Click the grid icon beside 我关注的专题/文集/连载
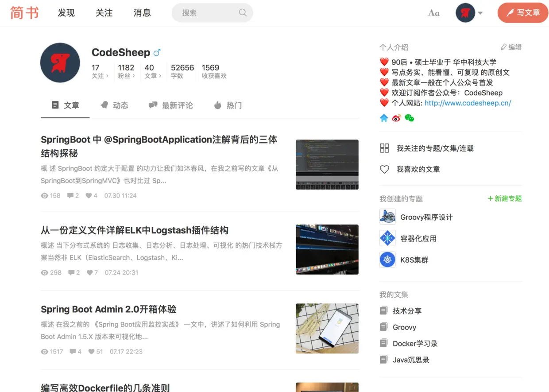The width and height of the screenshot is (549, 392). click(384, 148)
